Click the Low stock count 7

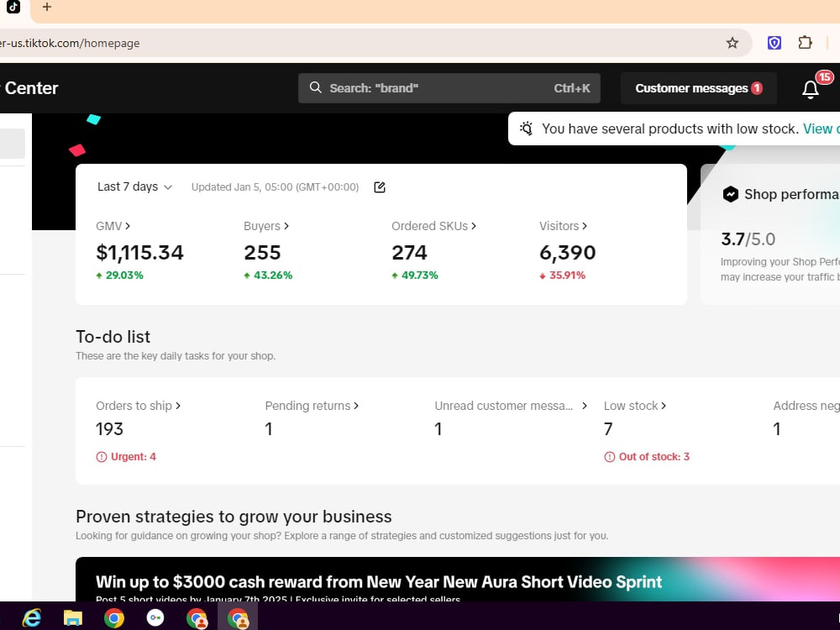(608, 429)
